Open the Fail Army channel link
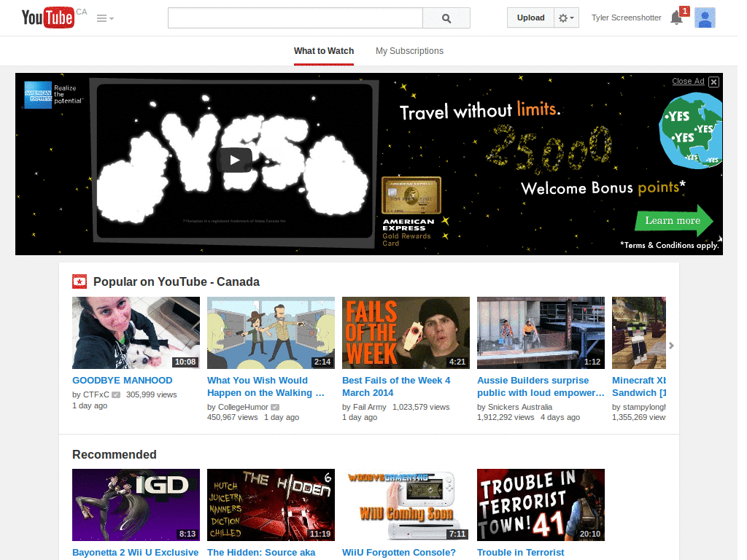Image resolution: width=747 pixels, height=560 pixels. 369,407
